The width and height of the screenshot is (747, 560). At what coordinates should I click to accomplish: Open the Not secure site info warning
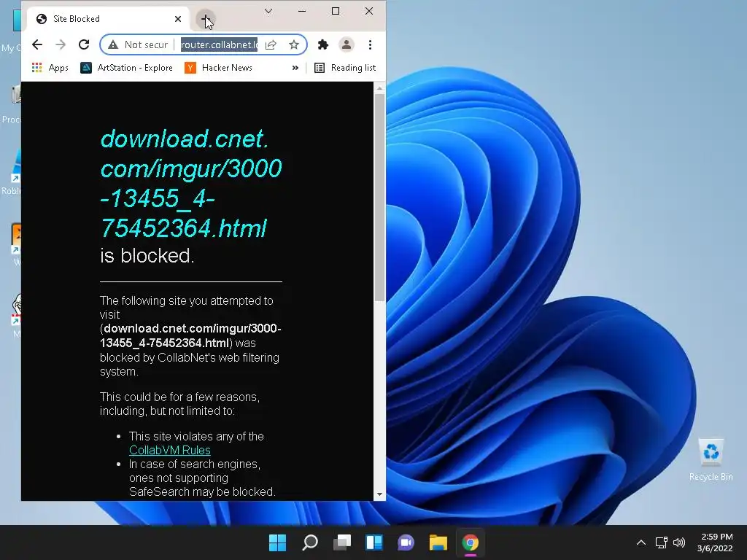(138, 44)
